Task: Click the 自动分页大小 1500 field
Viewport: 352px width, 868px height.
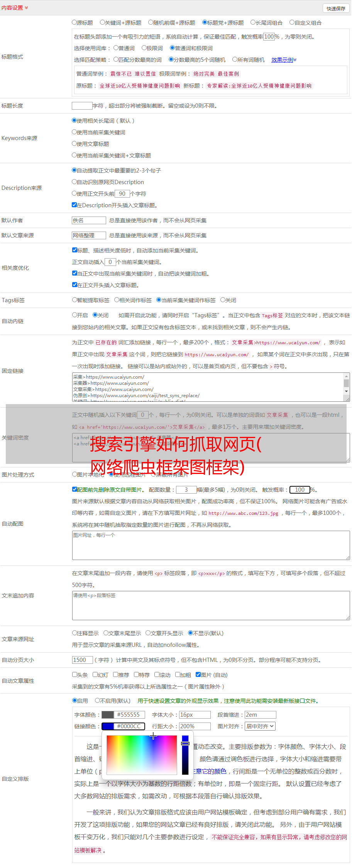Action: (x=83, y=660)
